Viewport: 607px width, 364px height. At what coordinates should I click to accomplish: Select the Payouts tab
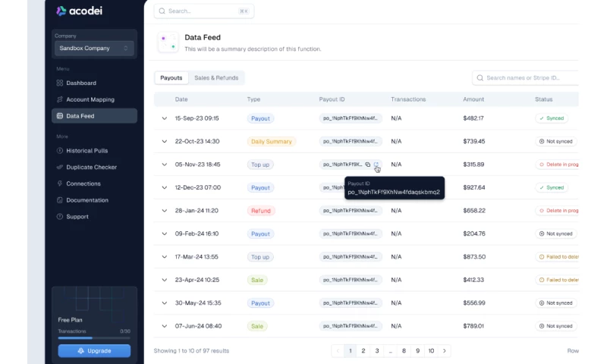pyautogui.click(x=171, y=78)
